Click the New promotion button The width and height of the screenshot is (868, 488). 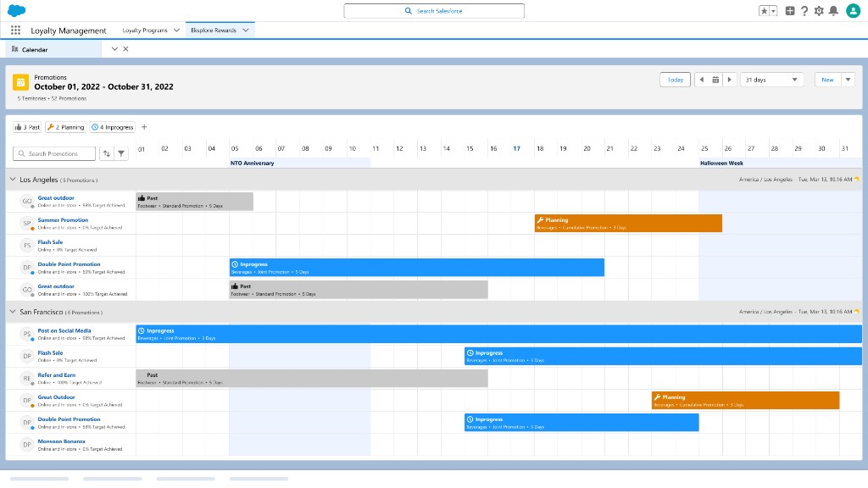click(827, 80)
